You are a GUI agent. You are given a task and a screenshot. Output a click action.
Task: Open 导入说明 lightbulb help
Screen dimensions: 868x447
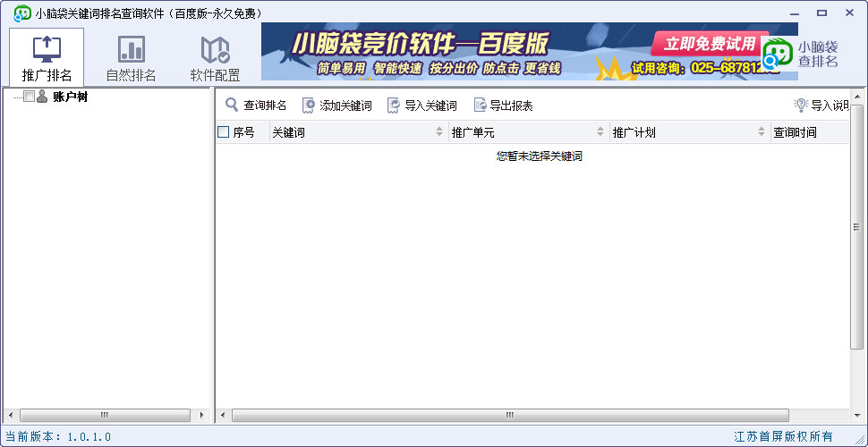coord(821,105)
